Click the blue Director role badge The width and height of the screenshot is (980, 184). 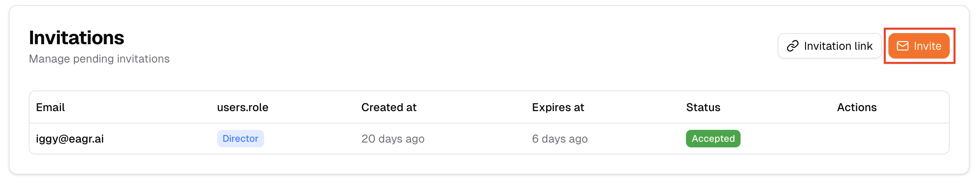[240, 139]
